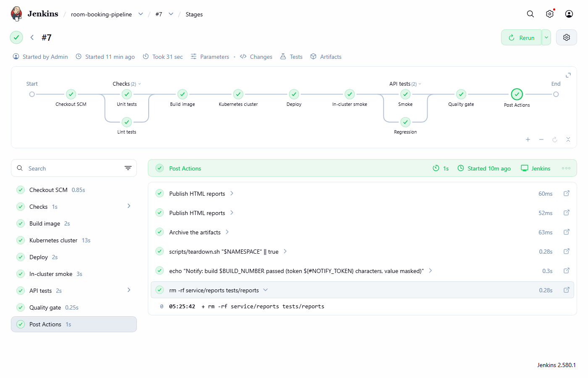Focus the stage Search field

[74, 168]
